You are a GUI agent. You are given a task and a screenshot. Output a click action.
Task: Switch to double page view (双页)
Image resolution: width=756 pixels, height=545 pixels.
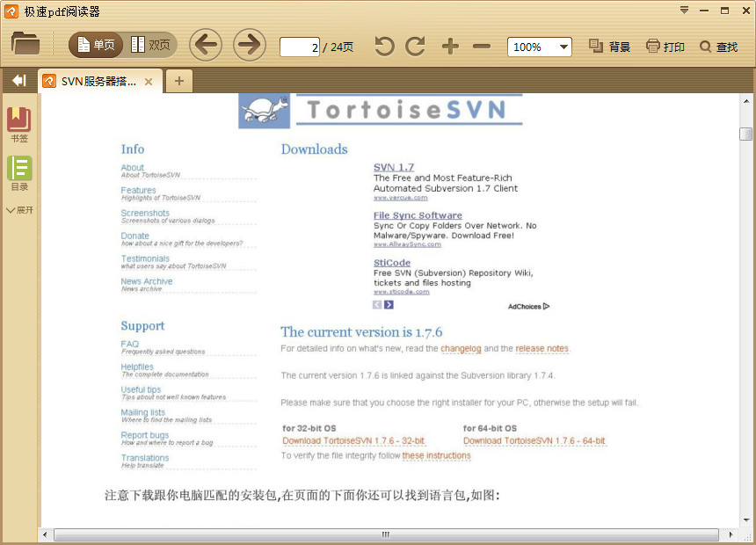point(150,46)
